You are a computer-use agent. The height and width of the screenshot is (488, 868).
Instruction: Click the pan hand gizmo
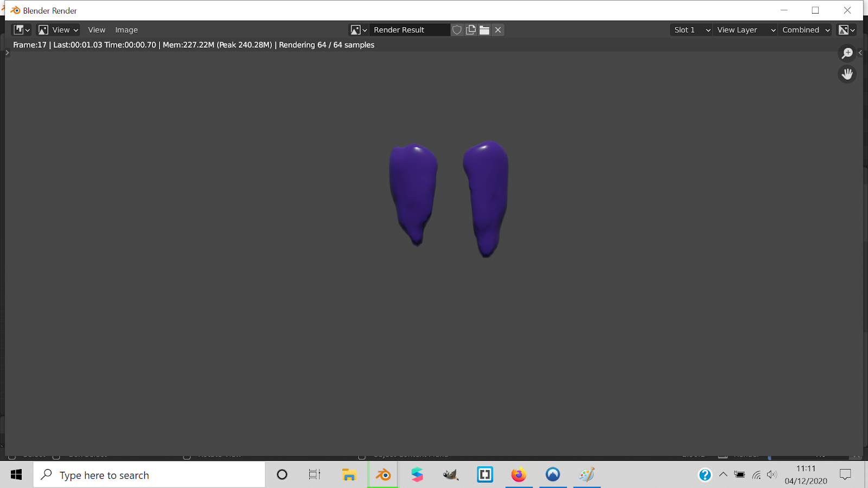847,74
